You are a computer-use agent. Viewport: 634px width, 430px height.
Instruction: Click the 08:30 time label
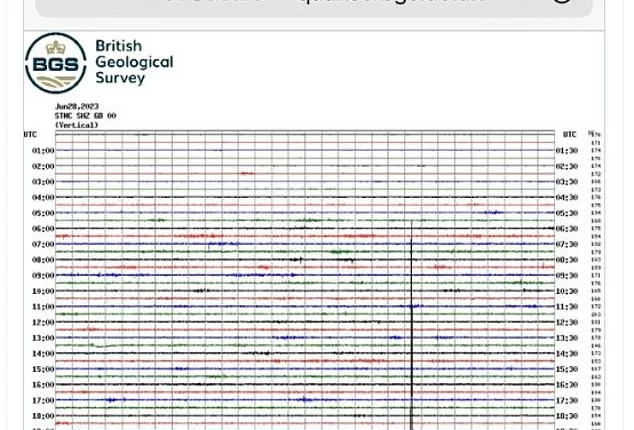(x=567, y=260)
